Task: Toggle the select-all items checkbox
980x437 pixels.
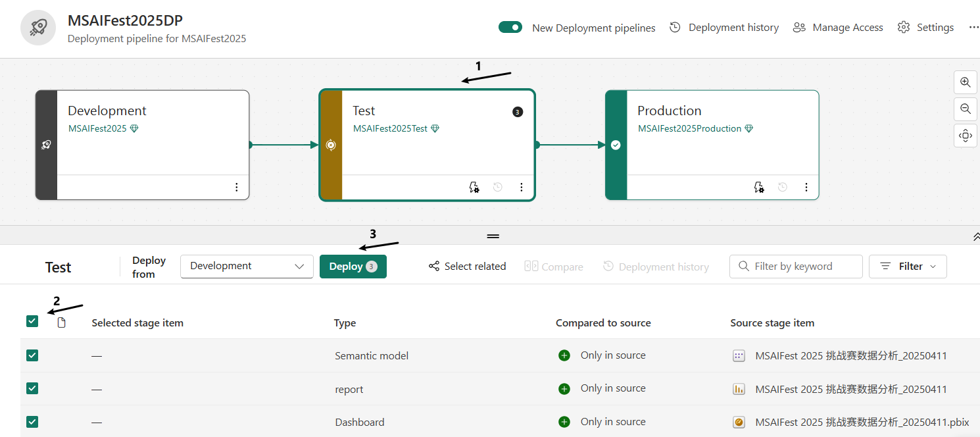Action: [x=32, y=322]
